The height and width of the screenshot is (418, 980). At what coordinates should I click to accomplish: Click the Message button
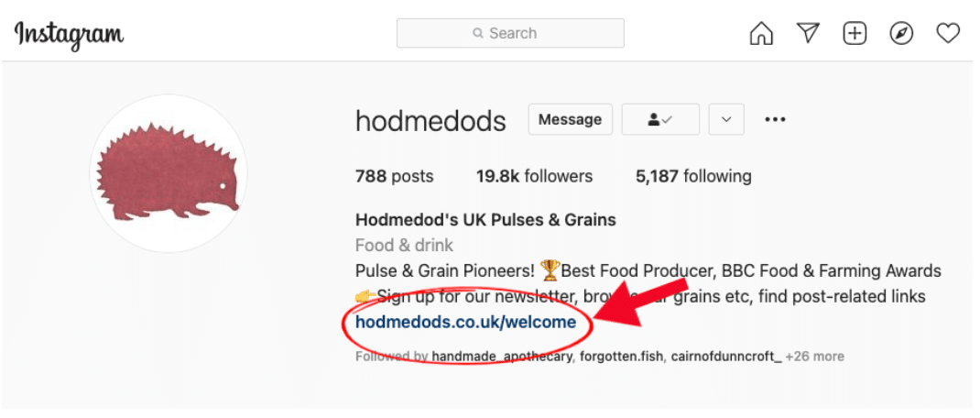[x=570, y=119]
